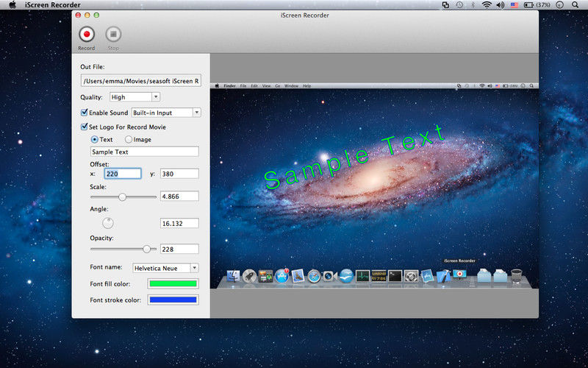
Task: Uncheck Set Logo For Record Movie
Action: point(85,127)
